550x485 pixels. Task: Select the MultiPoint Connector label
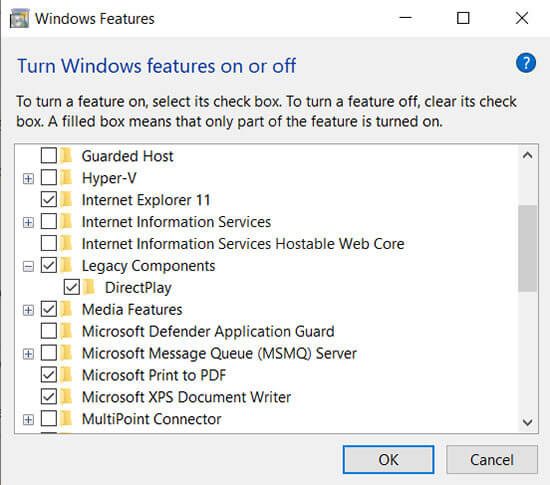click(x=152, y=419)
